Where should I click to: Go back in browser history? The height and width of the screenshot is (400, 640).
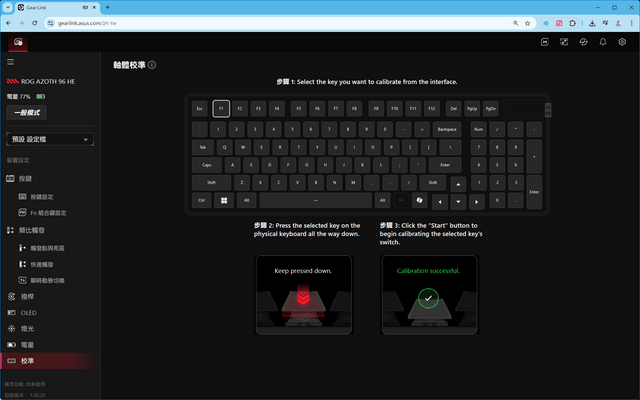coord(9,23)
